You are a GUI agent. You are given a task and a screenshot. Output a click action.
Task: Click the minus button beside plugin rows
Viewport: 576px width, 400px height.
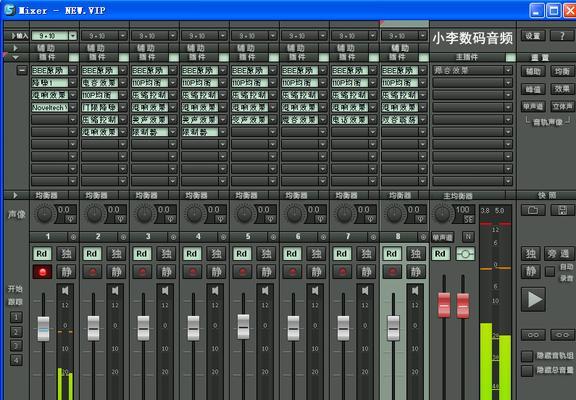(22, 70)
